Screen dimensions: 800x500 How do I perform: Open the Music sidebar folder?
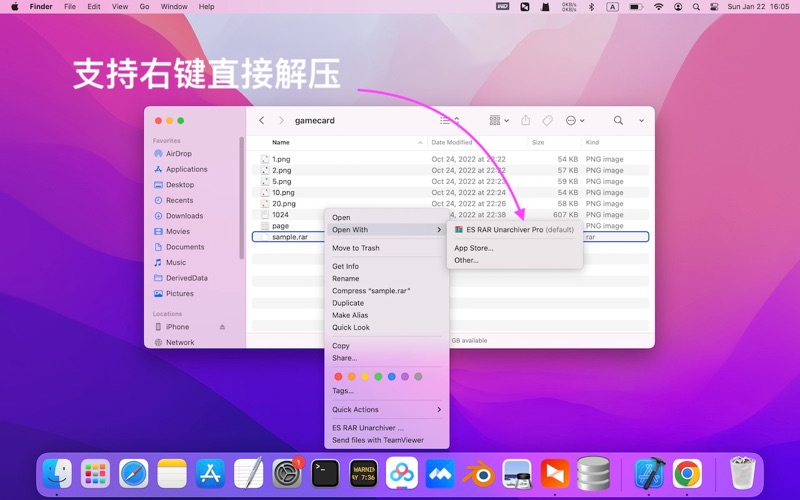tap(170, 263)
